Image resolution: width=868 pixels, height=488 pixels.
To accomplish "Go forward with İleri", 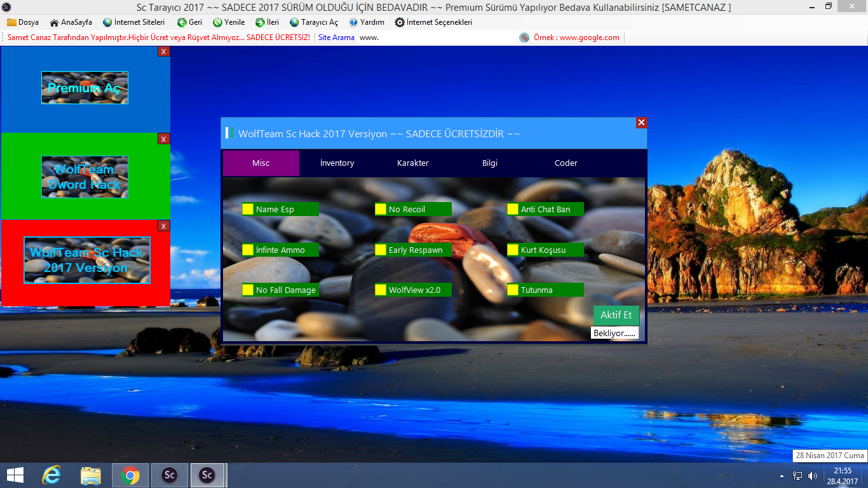I will [x=267, y=22].
